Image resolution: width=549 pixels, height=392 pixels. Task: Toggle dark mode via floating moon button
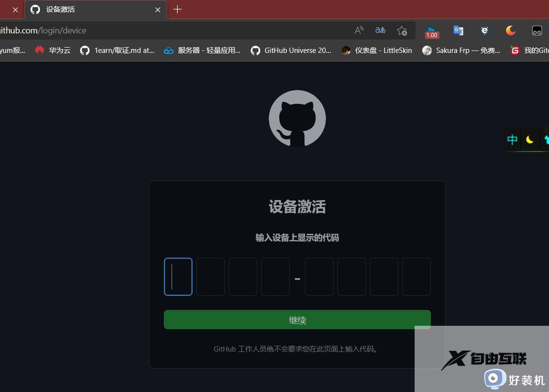[x=530, y=140]
